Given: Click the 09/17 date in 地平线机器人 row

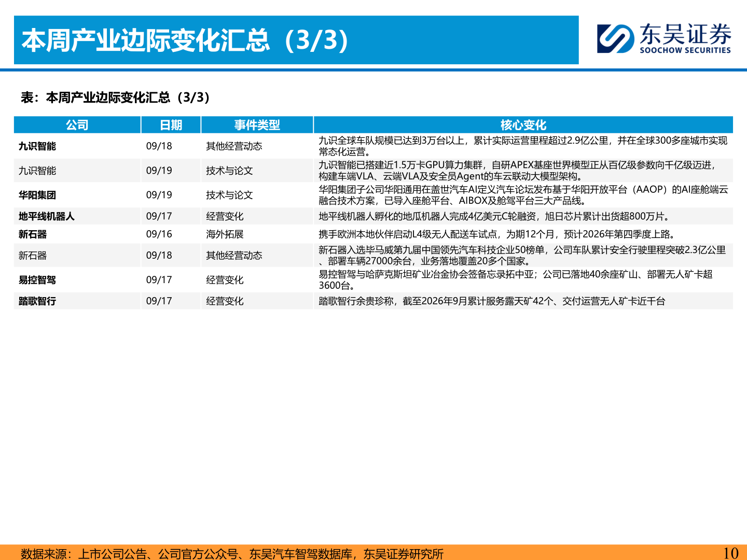Looking at the screenshot, I should click(159, 216).
